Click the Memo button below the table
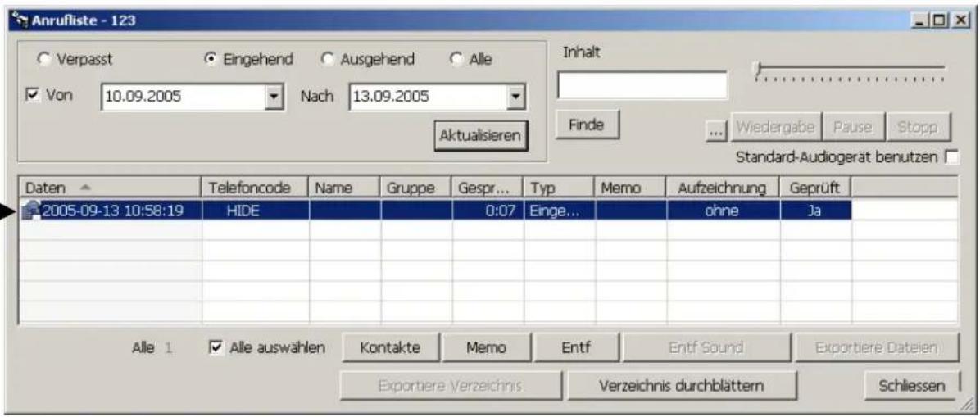The width and height of the screenshot is (980, 417). 486,348
